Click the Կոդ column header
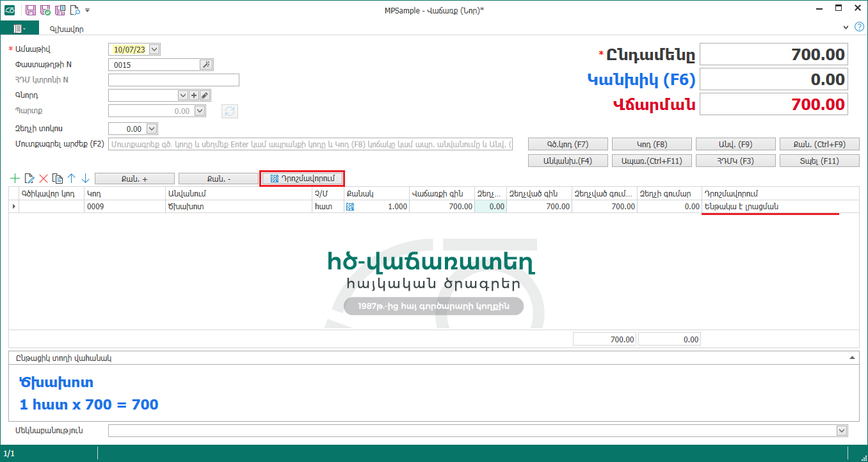This screenshot has width=868, height=462. [x=125, y=193]
